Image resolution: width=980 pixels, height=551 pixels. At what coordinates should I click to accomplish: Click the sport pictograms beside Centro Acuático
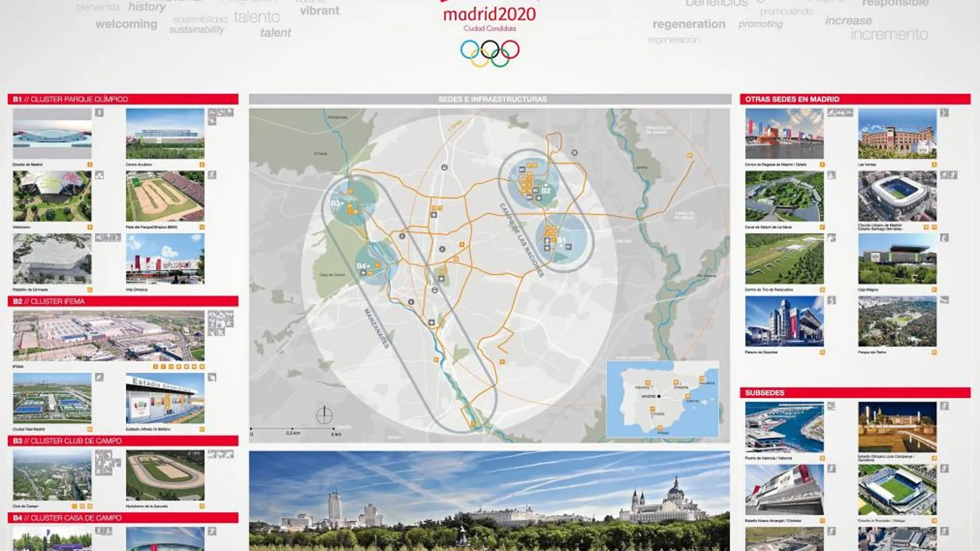click(x=221, y=116)
